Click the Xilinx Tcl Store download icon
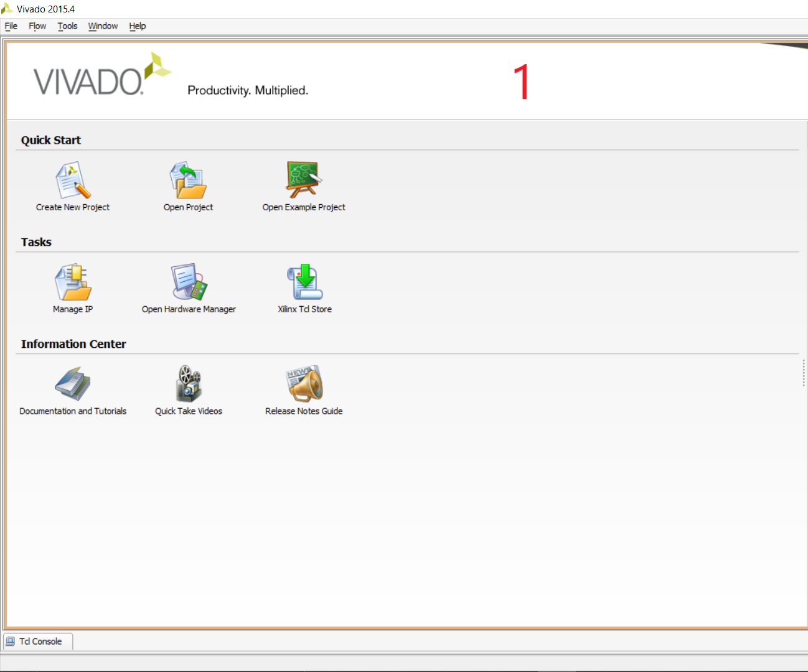The height and width of the screenshot is (672, 808). tap(304, 282)
